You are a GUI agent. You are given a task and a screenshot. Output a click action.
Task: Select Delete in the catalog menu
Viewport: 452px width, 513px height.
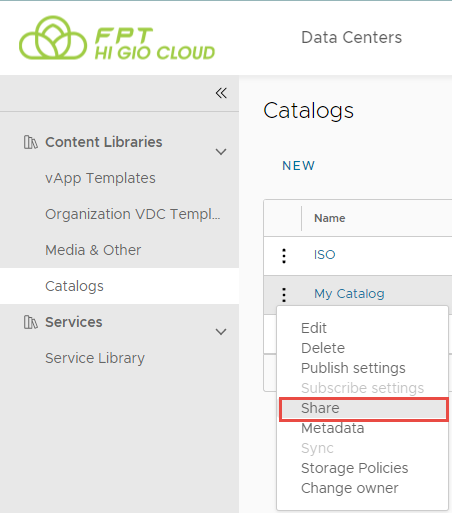pyautogui.click(x=323, y=348)
